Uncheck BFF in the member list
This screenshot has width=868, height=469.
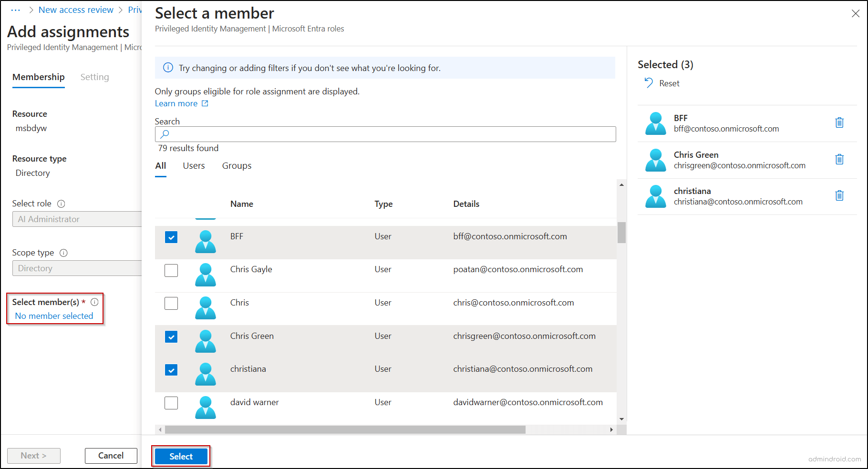pyautogui.click(x=171, y=237)
